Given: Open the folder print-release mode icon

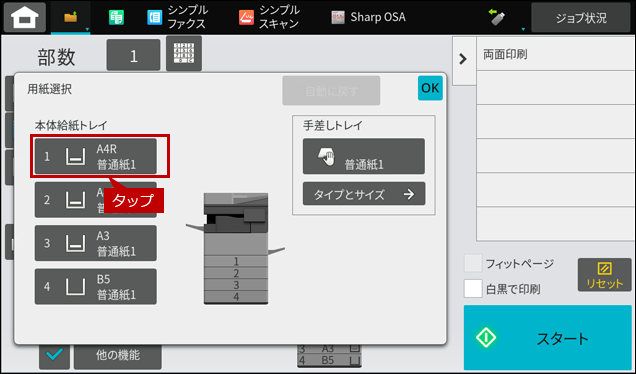Looking at the screenshot, I should tap(71, 17).
